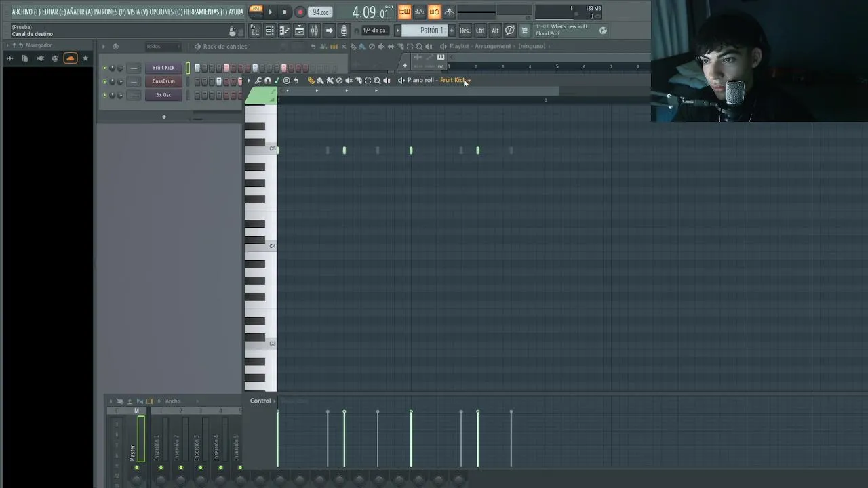Image resolution: width=868 pixels, height=488 pixels.
Task: Select the piano roll slice tool
Action: 358,81
